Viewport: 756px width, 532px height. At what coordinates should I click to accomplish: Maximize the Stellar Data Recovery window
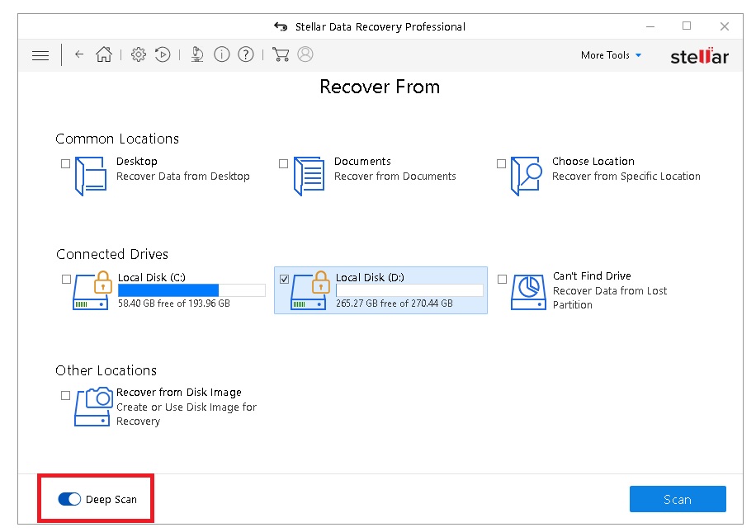point(687,26)
